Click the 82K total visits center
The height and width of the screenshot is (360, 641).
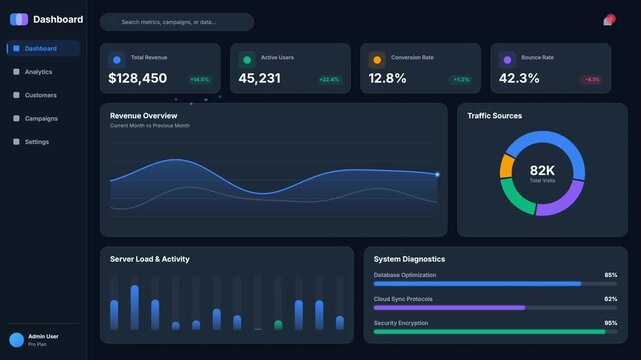pyautogui.click(x=542, y=172)
